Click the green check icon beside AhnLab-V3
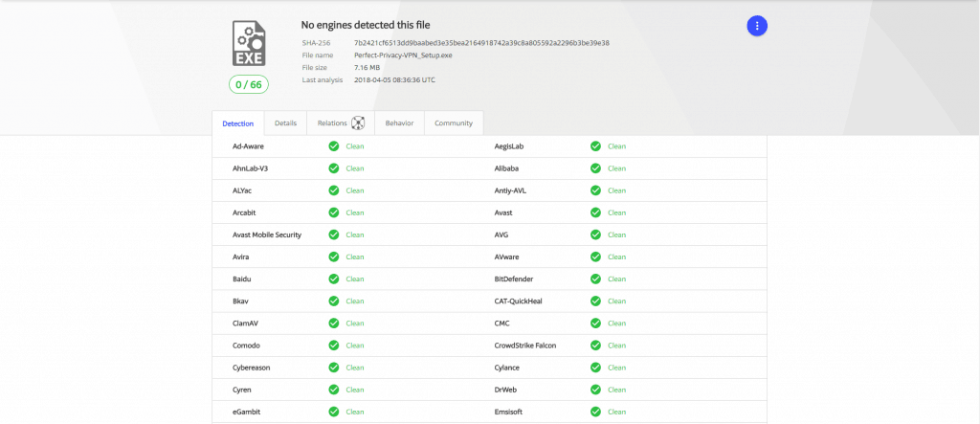980x424 pixels. click(334, 168)
